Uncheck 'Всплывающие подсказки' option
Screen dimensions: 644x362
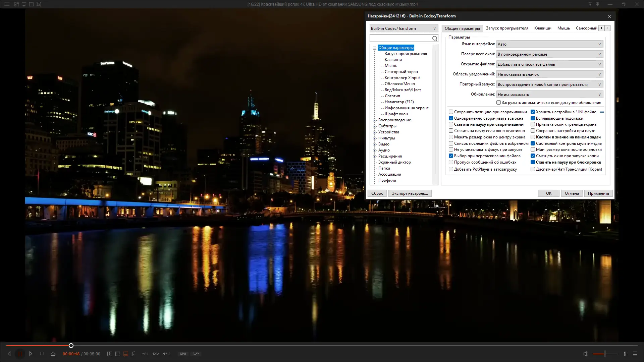(533, 118)
